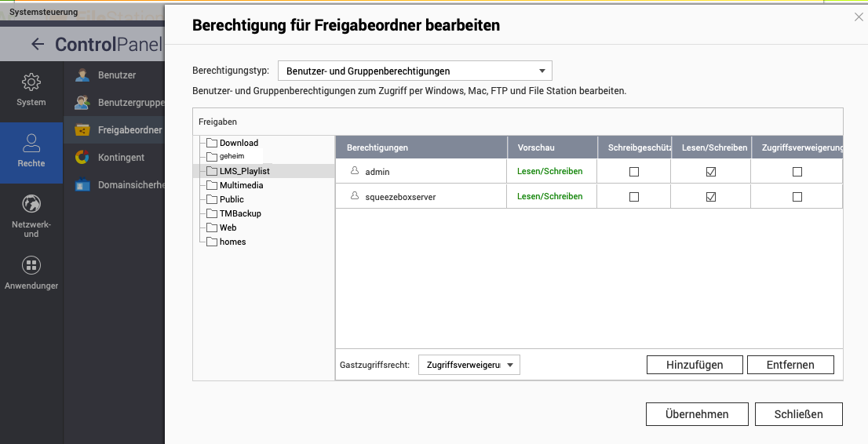Close the dialog with the X icon
The width and height of the screenshot is (868, 444).
click(x=859, y=16)
